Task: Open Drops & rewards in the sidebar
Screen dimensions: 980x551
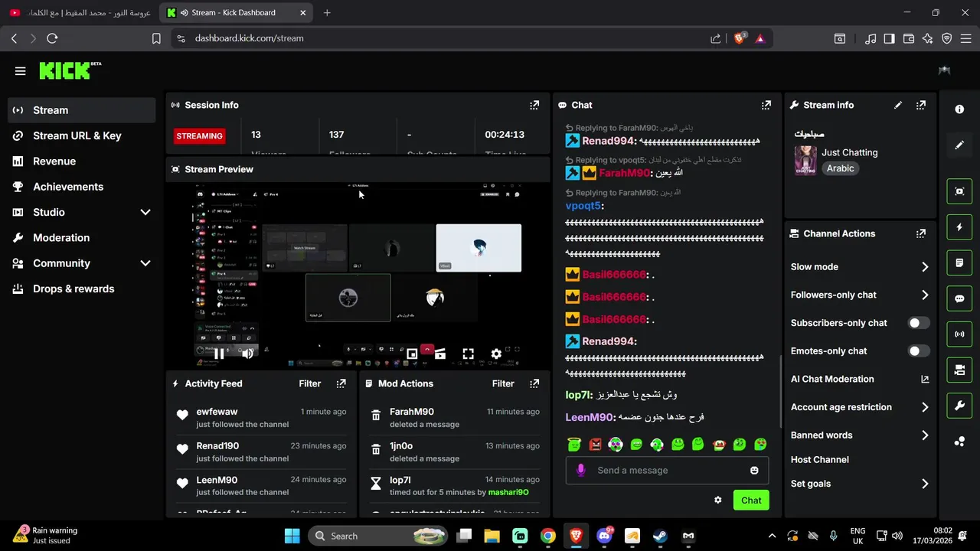Action: [x=82, y=289]
